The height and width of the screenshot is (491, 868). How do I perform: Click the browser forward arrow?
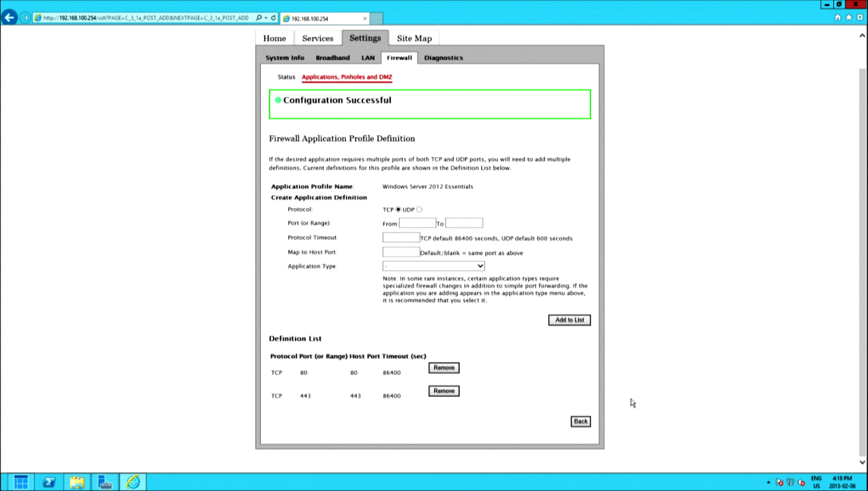pyautogui.click(x=25, y=18)
